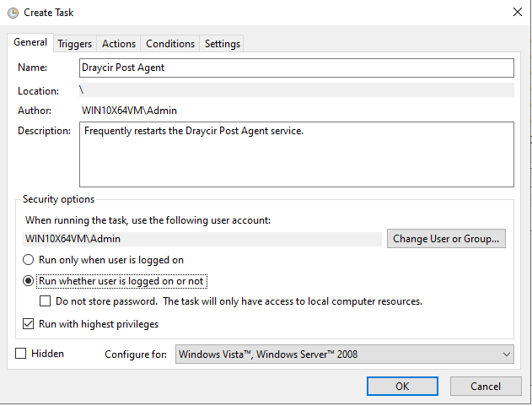The height and width of the screenshot is (406, 532).
Task: Uncheck Run with highest privileges
Action: pos(28,324)
